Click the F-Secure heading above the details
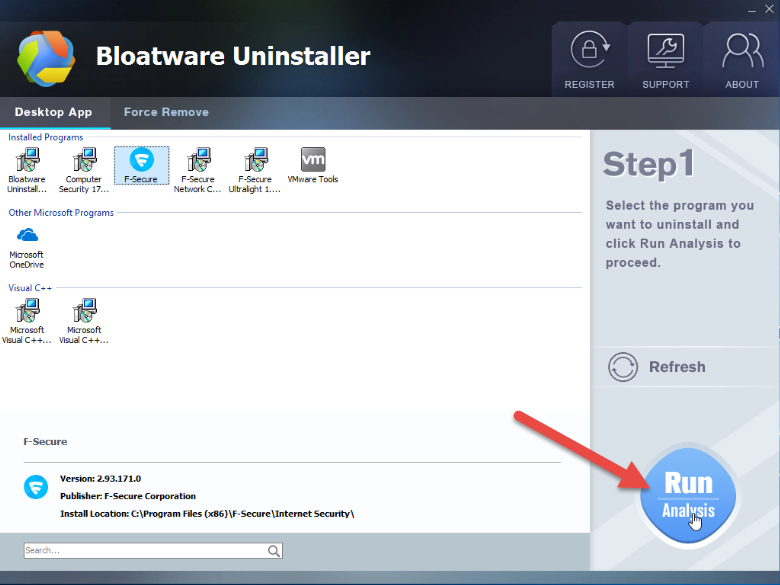This screenshot has height=585, width=780. point(45,442)
